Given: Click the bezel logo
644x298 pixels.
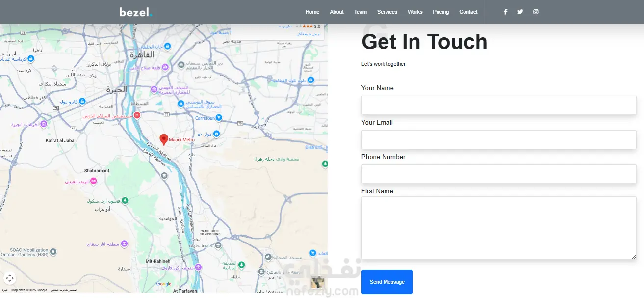Looking at the screenshot, I should (x=136, y=12).
